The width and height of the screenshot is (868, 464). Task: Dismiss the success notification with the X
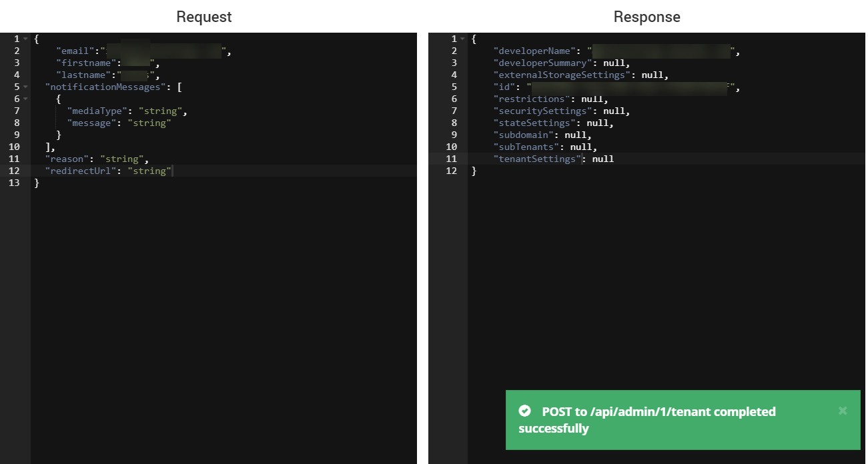tap(843, 411)
